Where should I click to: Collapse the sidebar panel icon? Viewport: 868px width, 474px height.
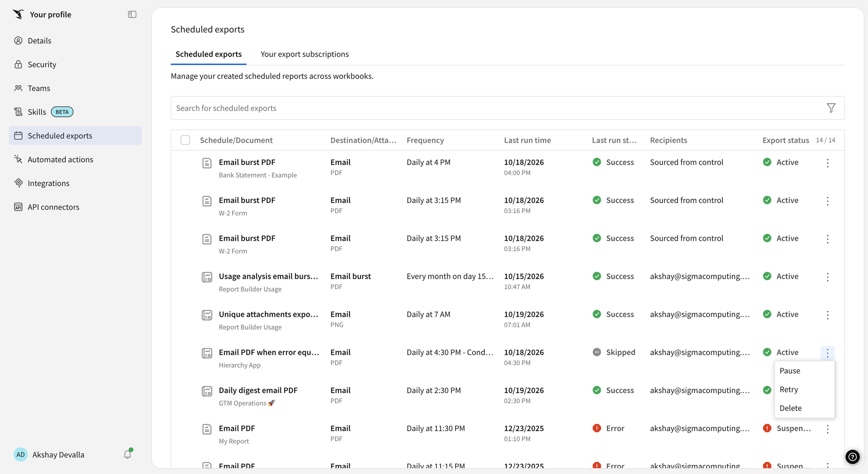(x=132, y=14)
